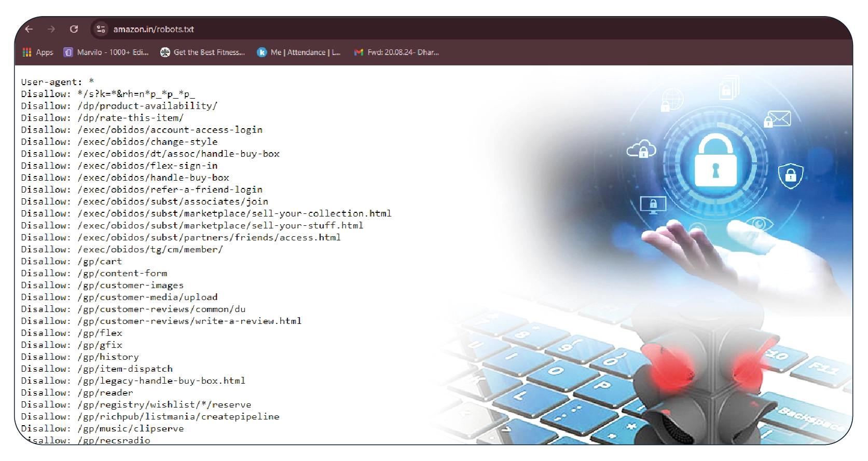Click the '/gp/registry/wishlist/*/reserve' line

click(136, 404)
